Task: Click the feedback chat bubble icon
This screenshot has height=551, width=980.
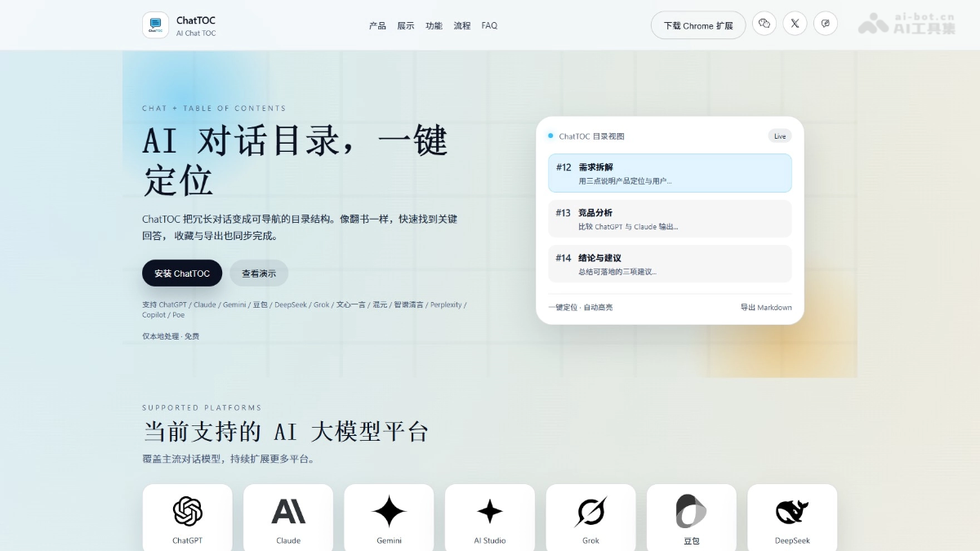Action: tap(826, 24)
